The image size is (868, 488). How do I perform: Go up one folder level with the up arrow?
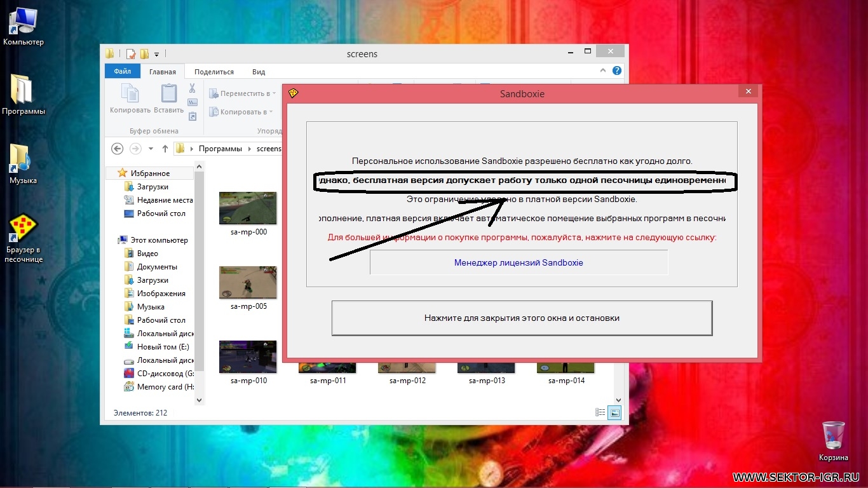coord(165,149)
